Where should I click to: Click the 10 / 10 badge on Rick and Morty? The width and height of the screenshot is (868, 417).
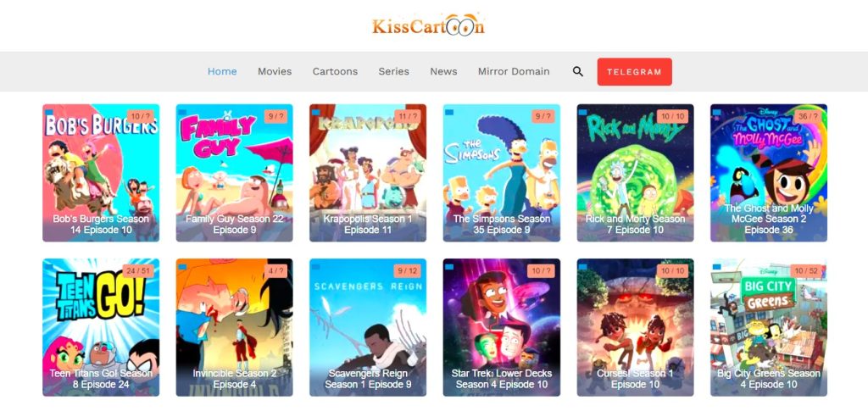675,117
